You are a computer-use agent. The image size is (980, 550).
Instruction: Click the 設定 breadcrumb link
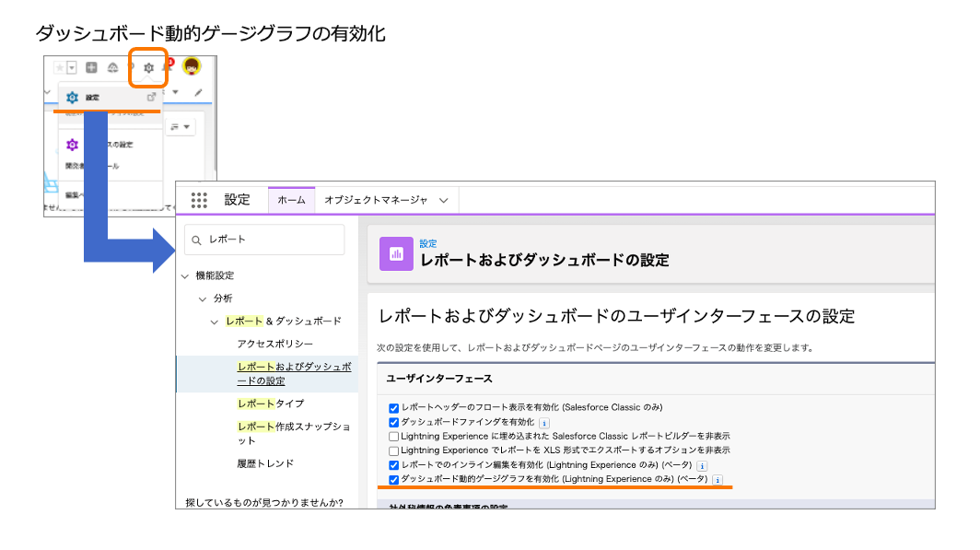428,244
